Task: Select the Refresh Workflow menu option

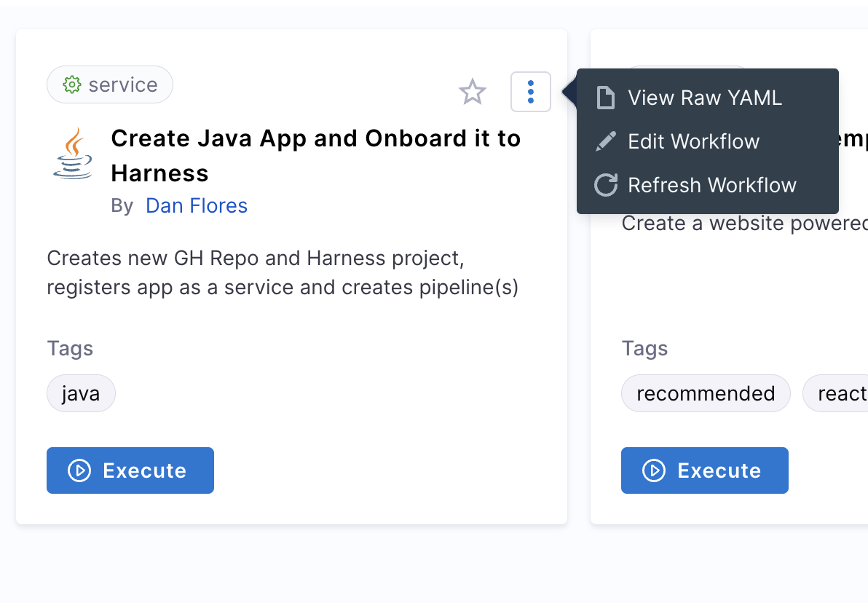Action: point(711,185)
